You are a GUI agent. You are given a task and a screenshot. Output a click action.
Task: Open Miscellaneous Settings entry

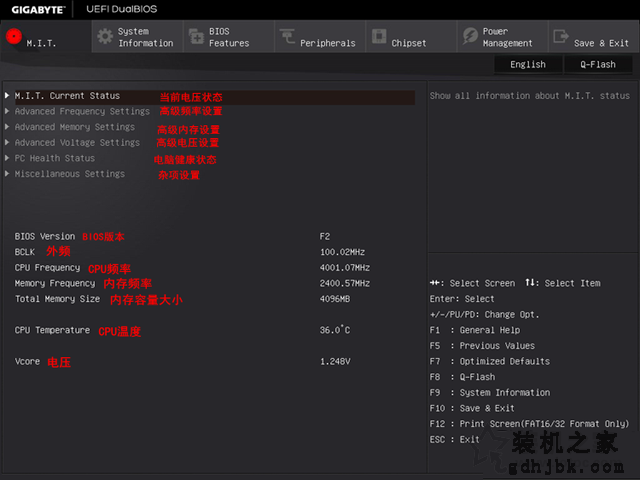(x=70, y=174)
